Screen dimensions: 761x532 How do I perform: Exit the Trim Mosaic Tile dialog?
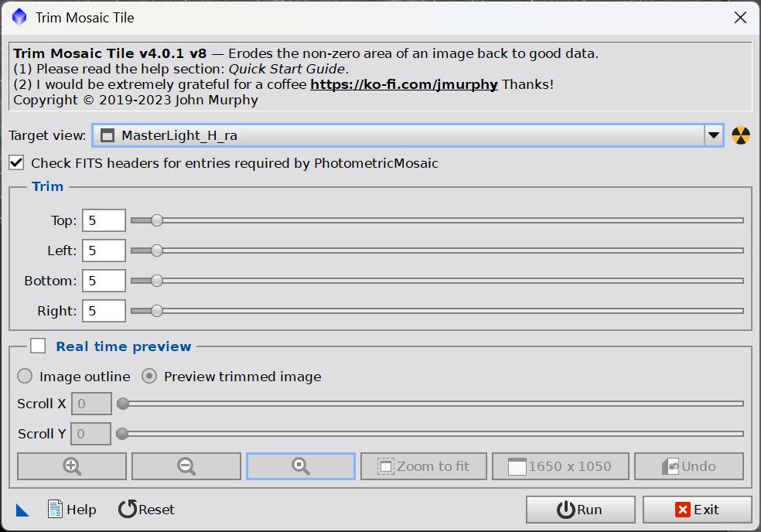coord(698,510)
